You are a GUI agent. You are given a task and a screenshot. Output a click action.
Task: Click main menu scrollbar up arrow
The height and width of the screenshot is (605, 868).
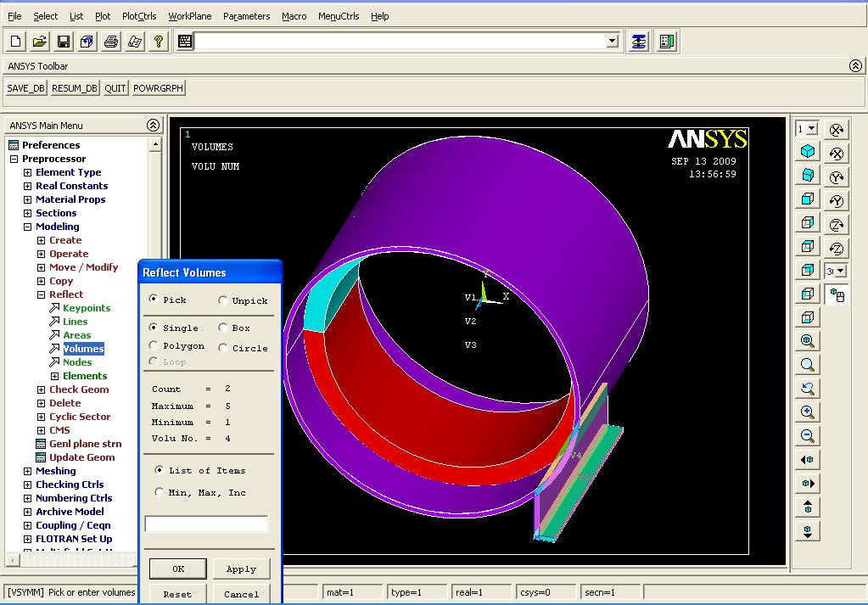point(155,144)
